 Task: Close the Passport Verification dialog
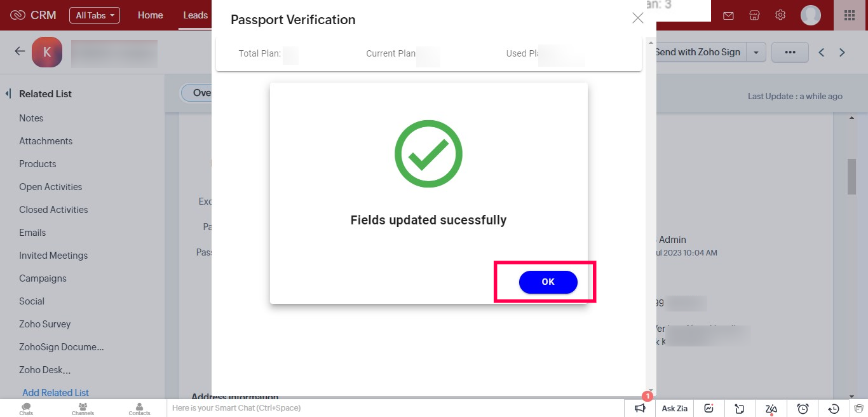[638, 18]
